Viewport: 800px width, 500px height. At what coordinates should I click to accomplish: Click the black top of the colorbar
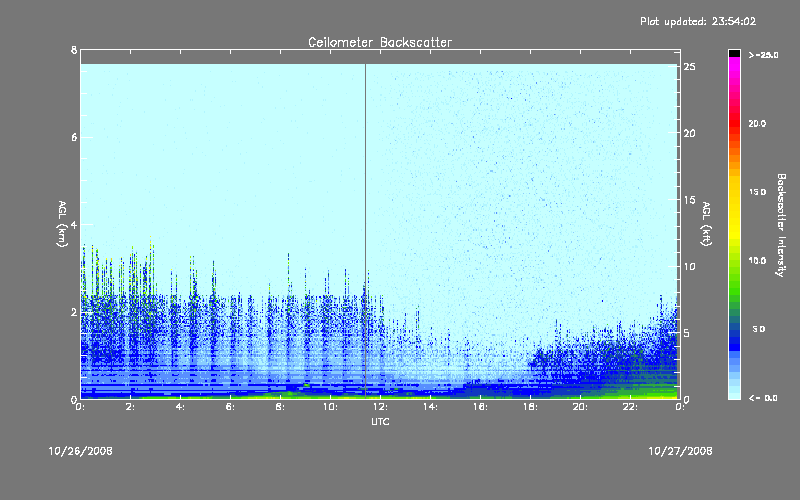pos(734,53)
